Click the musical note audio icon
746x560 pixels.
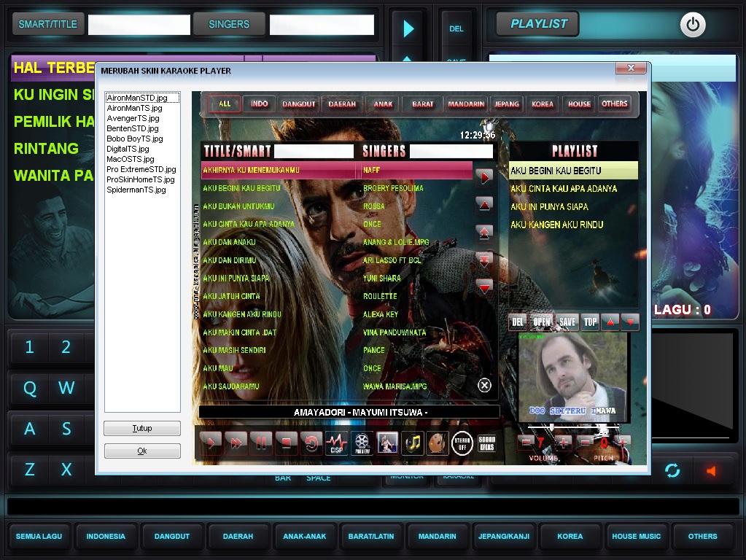pos(413,443)
